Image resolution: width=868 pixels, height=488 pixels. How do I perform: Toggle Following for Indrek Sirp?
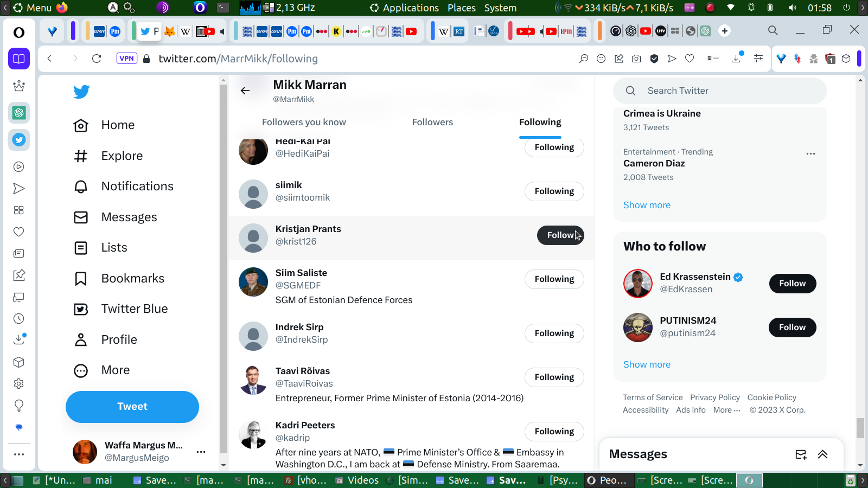[554, 333]
